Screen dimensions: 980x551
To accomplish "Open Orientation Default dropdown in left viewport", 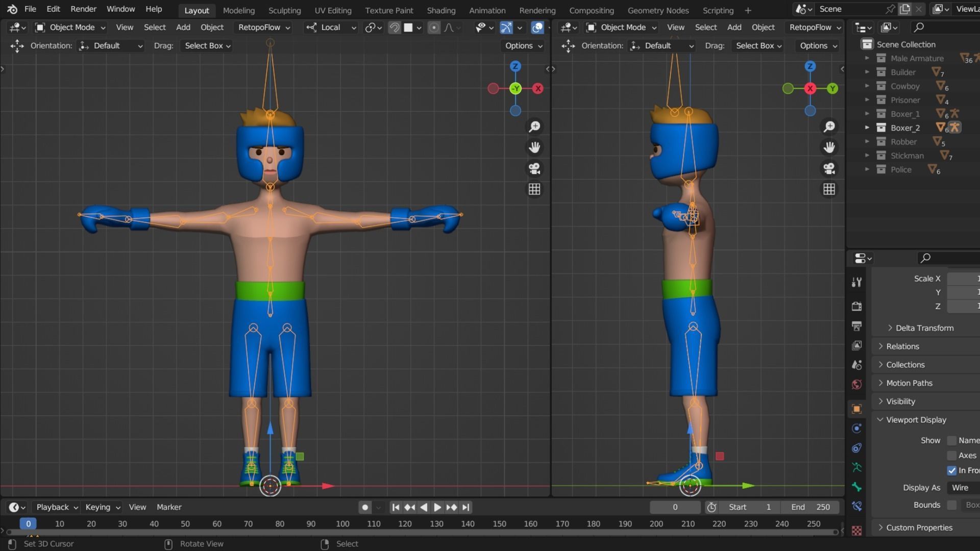I will [110, 46].
